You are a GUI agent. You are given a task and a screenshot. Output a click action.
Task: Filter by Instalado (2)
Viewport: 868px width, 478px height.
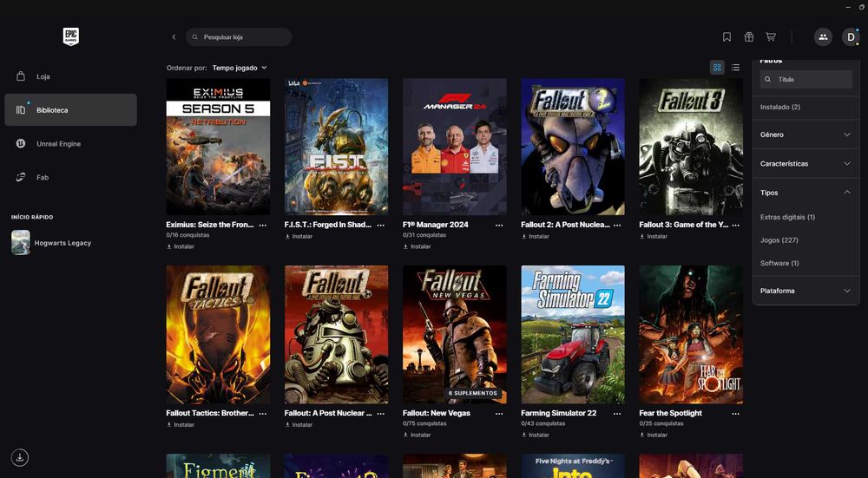pos(780,107)
